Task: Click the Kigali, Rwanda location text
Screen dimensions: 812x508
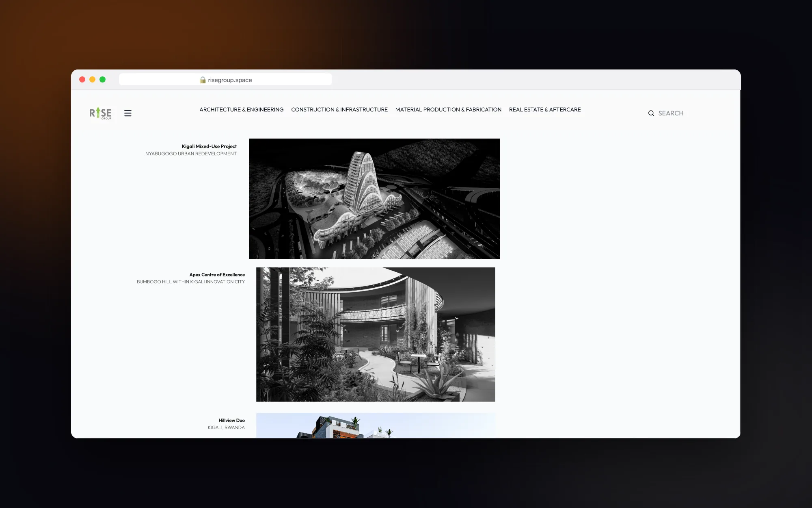Action: (x=226, y=428)
